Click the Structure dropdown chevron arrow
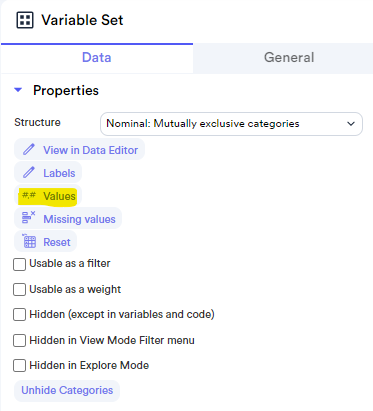 coord(351,124)
